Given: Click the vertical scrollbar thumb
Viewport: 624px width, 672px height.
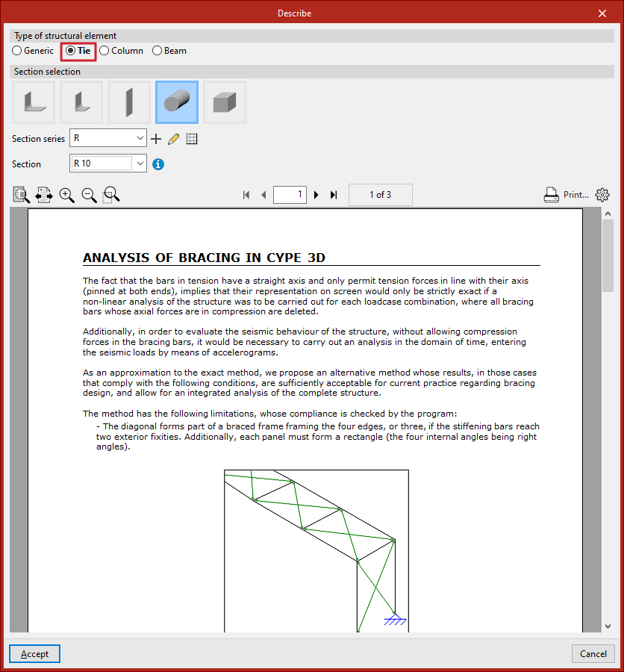Looking at the screenshot, I should pos(608,256).
